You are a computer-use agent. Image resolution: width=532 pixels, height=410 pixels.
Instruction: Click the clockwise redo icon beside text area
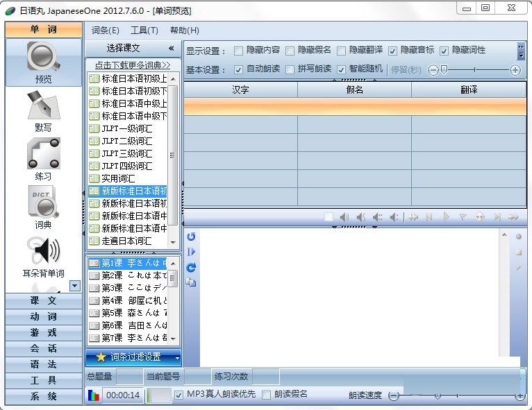click(x=192, y=267)
